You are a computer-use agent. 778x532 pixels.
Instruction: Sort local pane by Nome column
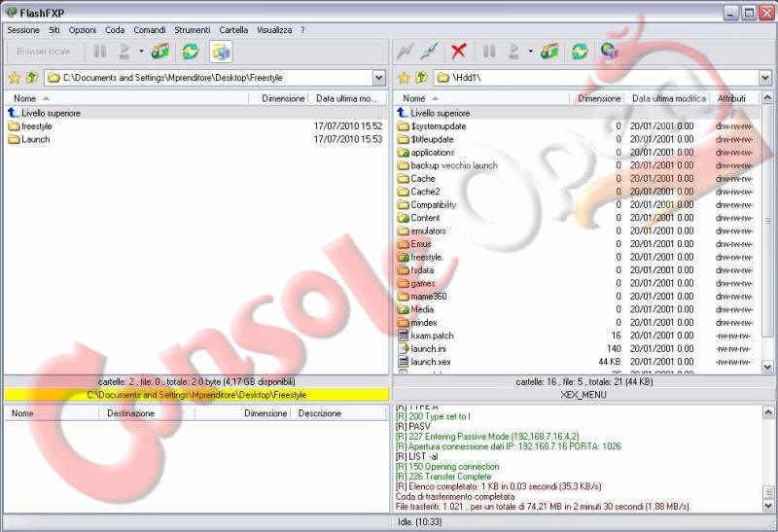click(x=126, y=98)
